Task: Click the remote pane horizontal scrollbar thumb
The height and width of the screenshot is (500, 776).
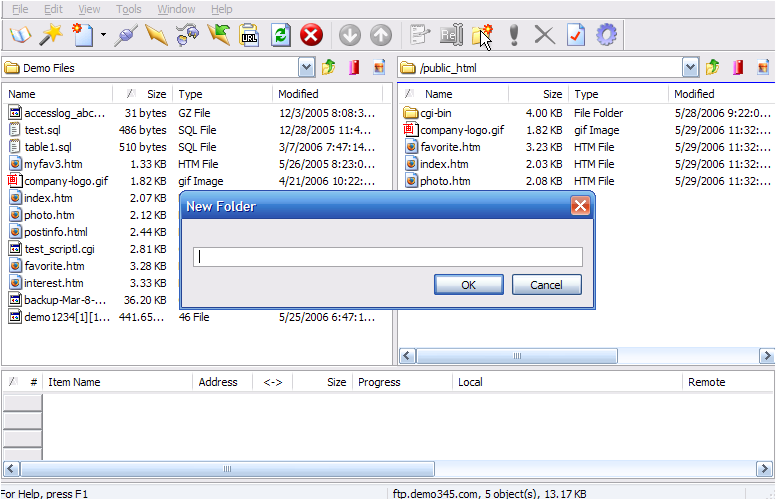Action: point(517,356)
